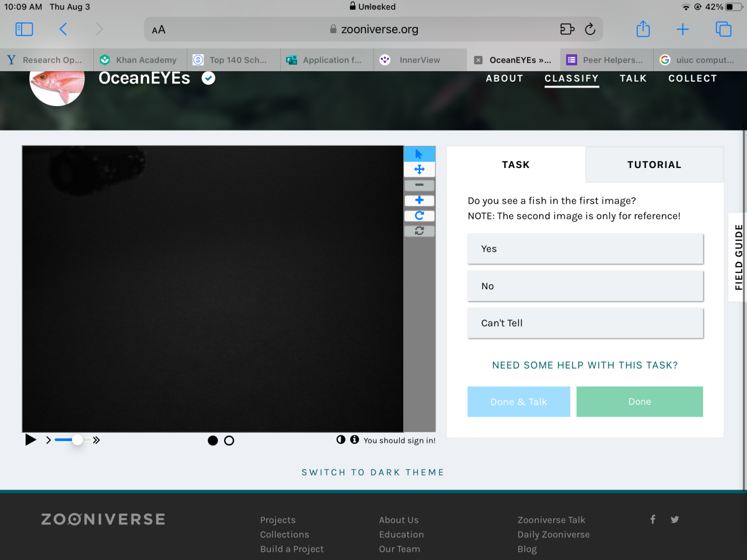Viewport: 747px width, 560px height.
Task: Zoom in the subject image
Action: click(x=419, y=200)
